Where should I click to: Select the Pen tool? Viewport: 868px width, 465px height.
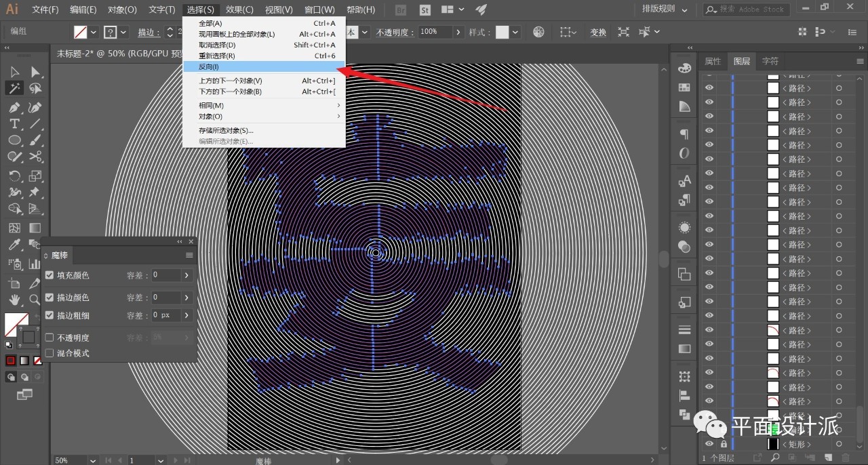(x=14, y=107)
